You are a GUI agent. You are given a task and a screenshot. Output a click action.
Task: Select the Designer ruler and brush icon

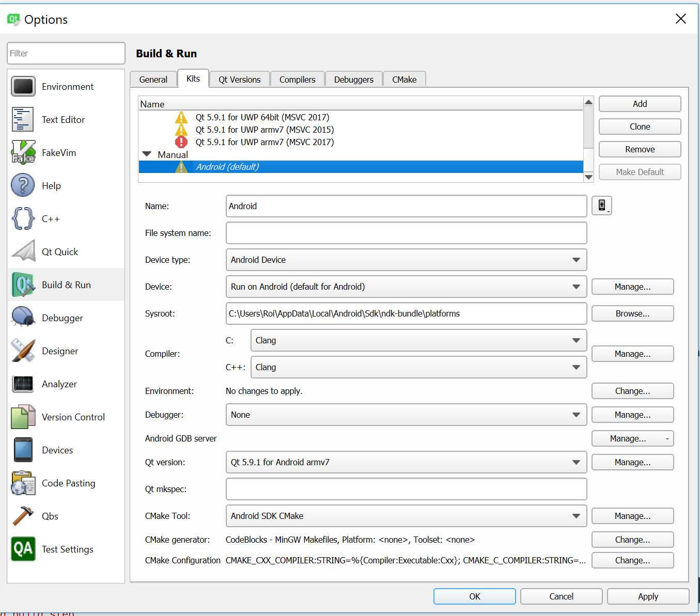pos(23,351)
